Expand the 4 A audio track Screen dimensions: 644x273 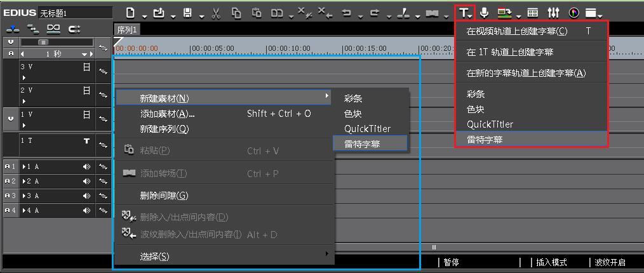tap(24, 210)
